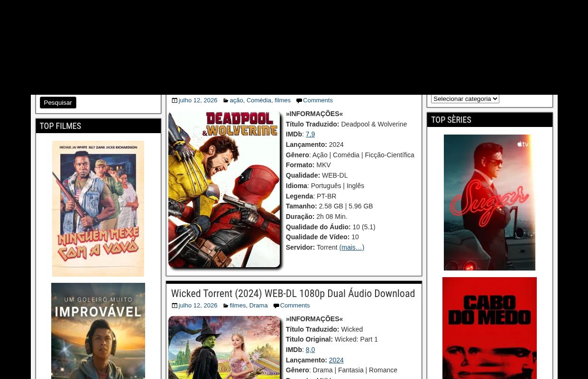Viewport: 588px width, 379px height.
Task: Open the IMDb 7,9 rating link
Action: [310, 134]
